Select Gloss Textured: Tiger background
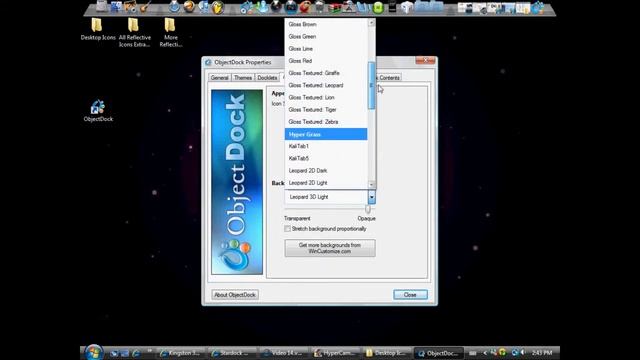 (x=326, y=110)
